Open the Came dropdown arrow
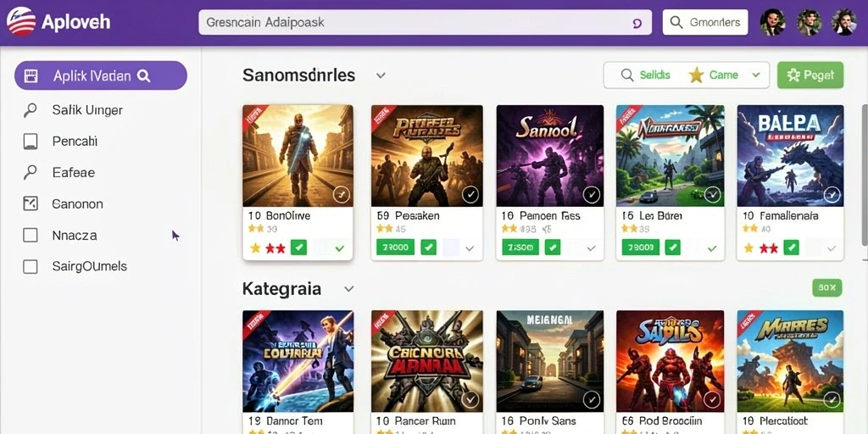The height and width of the screenshot is (434, 868). click(756, 75)
